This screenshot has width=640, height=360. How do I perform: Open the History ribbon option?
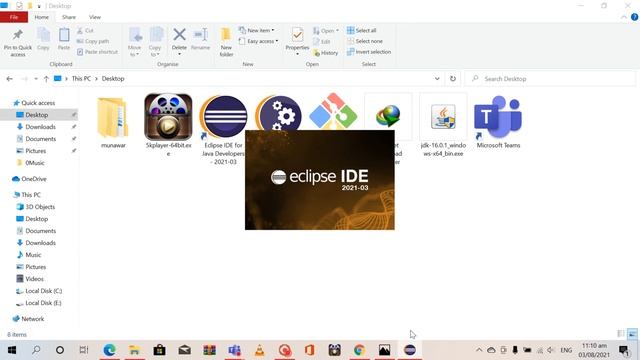coord(326,53)
